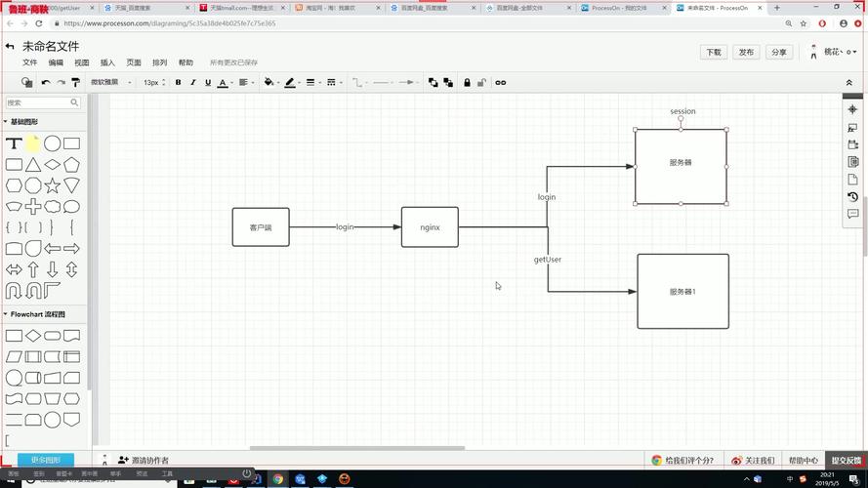Click the back arrow beside file title
The image size is (868, 488).
(10, 47)
